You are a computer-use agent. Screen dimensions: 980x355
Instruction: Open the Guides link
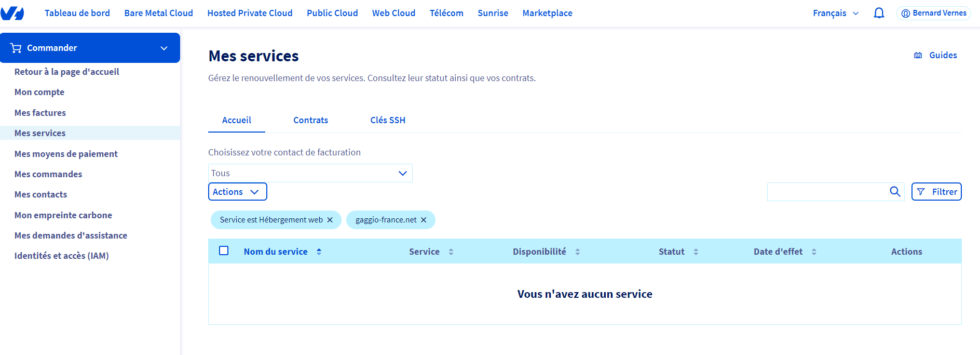(935, 55)
